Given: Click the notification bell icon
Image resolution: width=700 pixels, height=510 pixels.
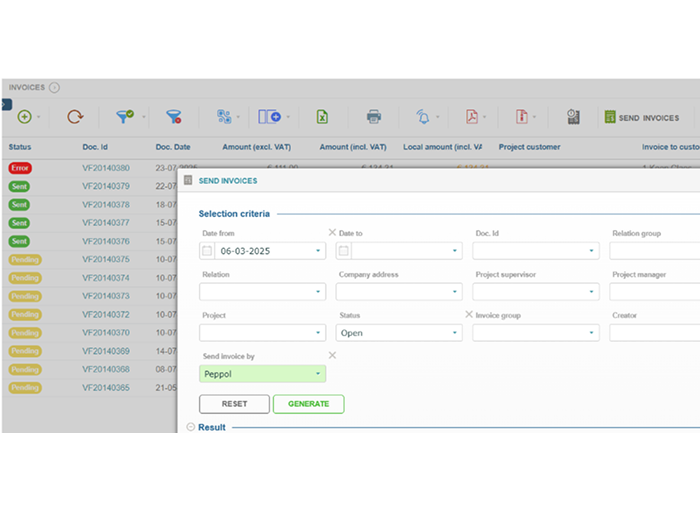Looking at the screenshot, I should [423, 117].
